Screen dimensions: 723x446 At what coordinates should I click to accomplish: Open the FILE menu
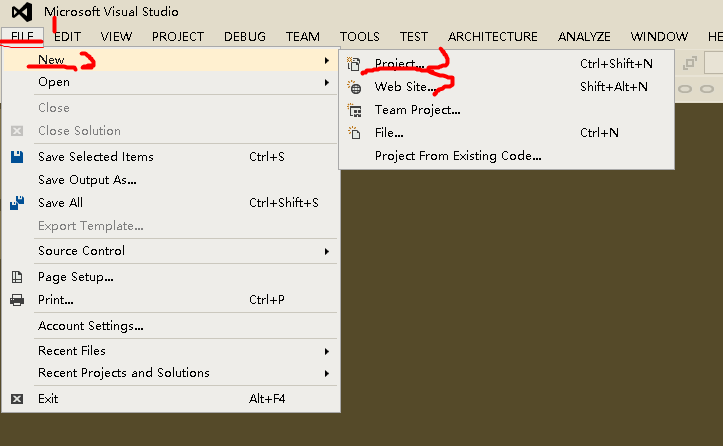tap(22, 36)
